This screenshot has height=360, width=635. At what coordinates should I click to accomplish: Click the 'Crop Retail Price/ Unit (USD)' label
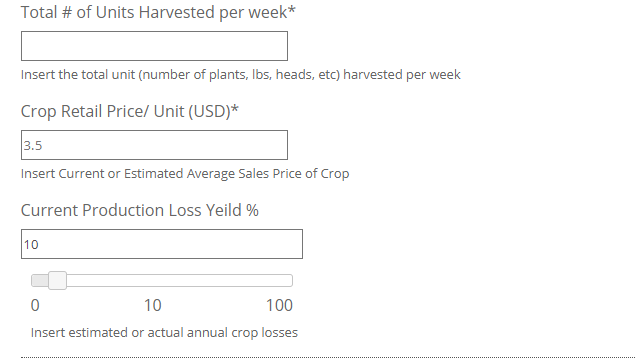[x=130, y=111]
